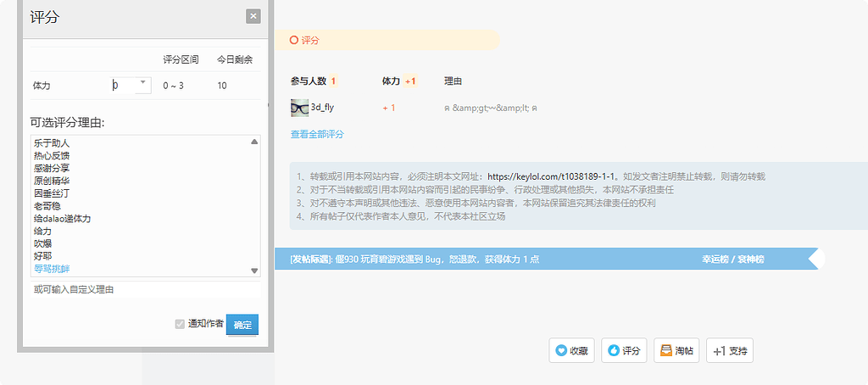868x385 pixels.
Task: Click the 评分区间 column header
Action: 181,59
